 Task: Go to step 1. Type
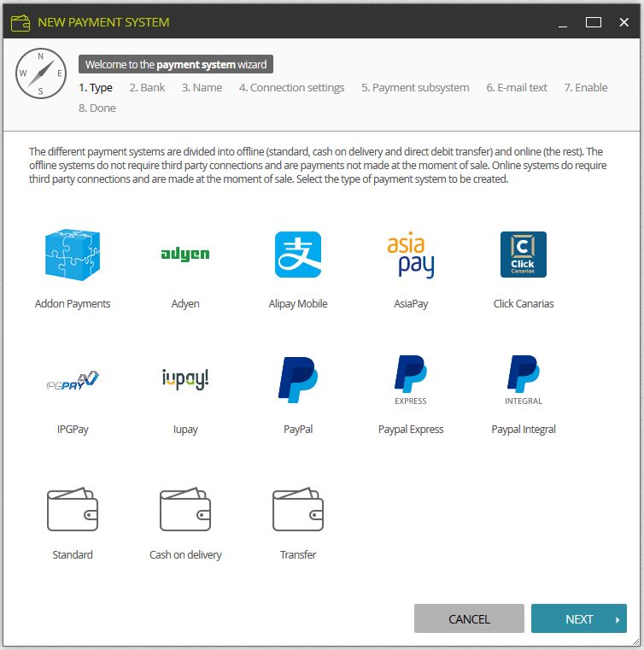coord(96,87)
